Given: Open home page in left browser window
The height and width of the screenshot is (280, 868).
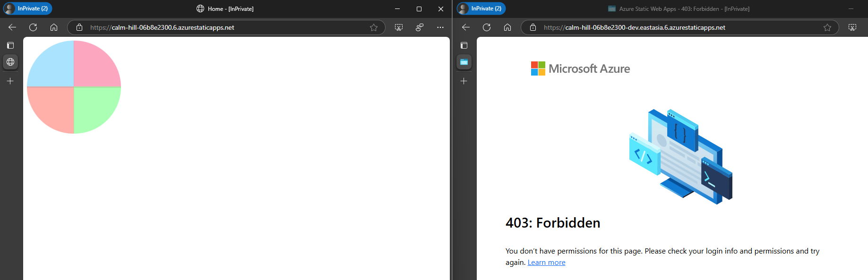Looking at the screenshot, I should coord(54,27).
